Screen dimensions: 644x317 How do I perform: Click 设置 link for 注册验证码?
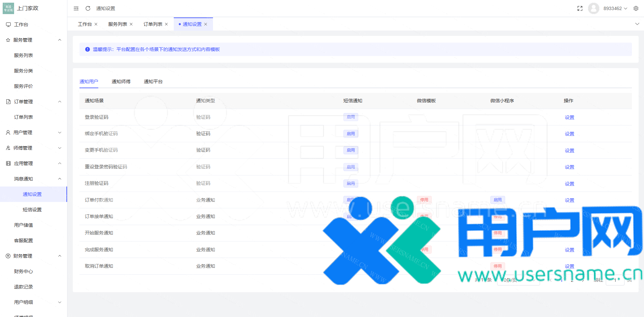pos(569,184)
